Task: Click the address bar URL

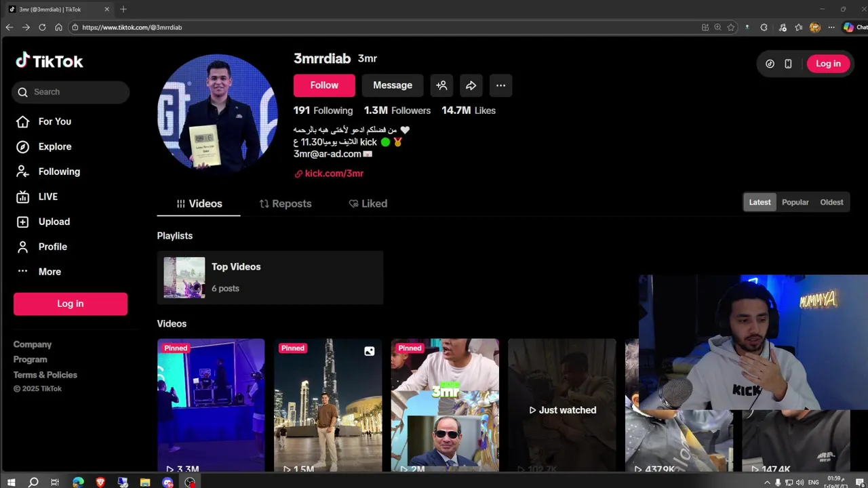Action: point(132,27)
